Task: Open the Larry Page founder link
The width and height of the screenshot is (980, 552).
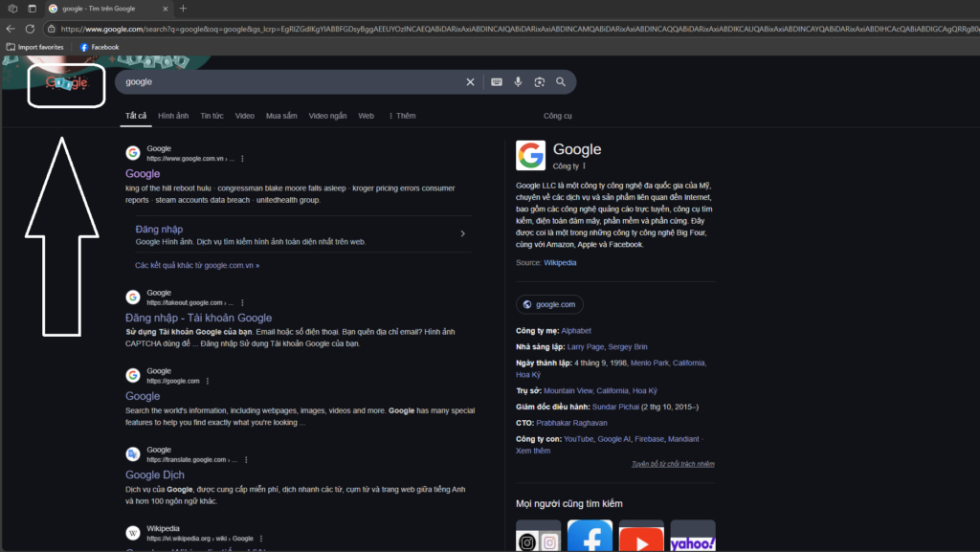Action: pos(586,346)
